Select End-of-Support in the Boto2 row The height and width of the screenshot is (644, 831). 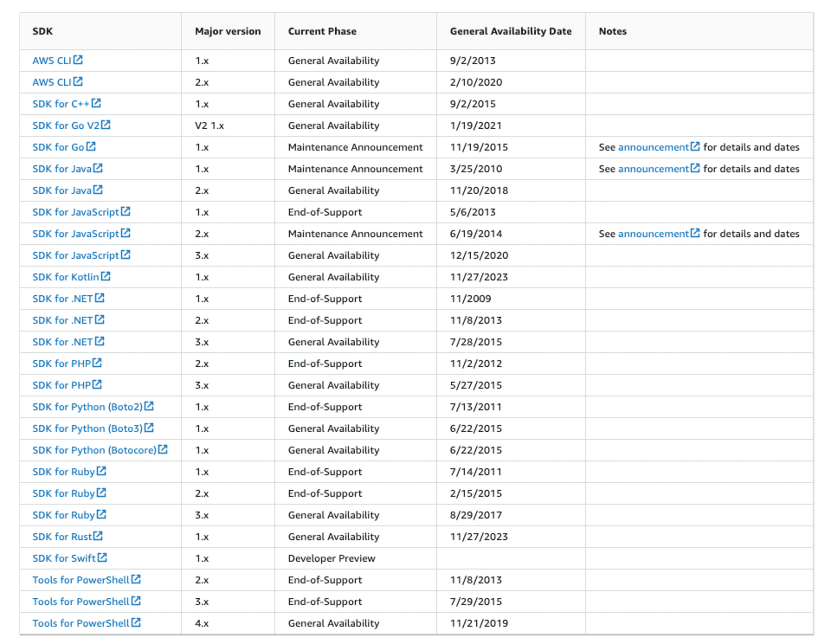[x=325, y=406]
